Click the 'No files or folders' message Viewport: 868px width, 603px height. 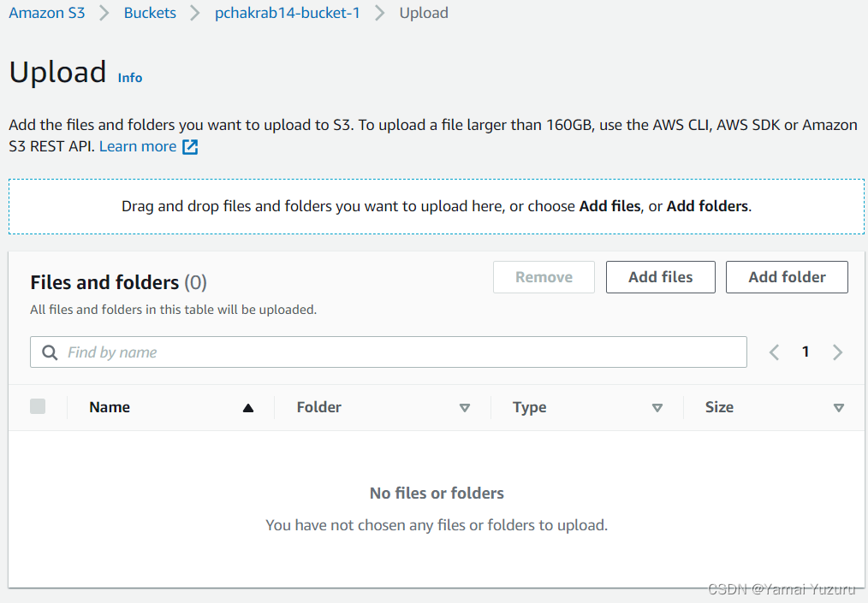pos(437,493)
